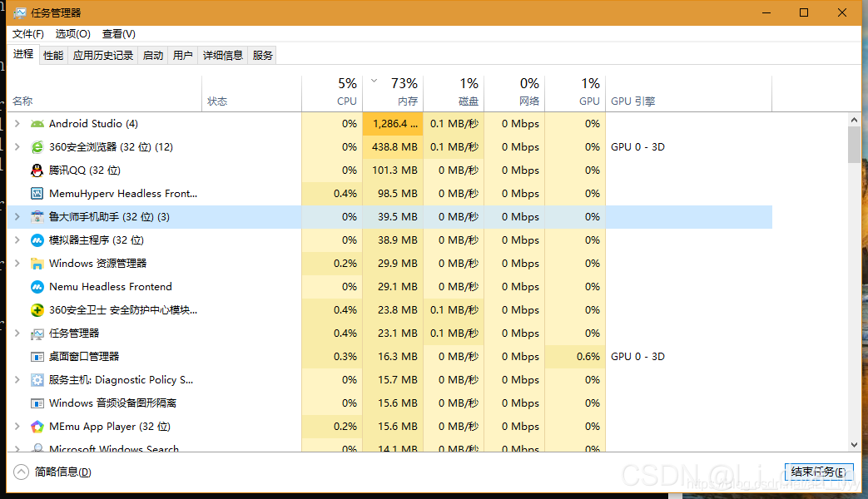Screen dimensions: 868x499
Task: Sort by the 名称 column header
Action: (104, 93)
